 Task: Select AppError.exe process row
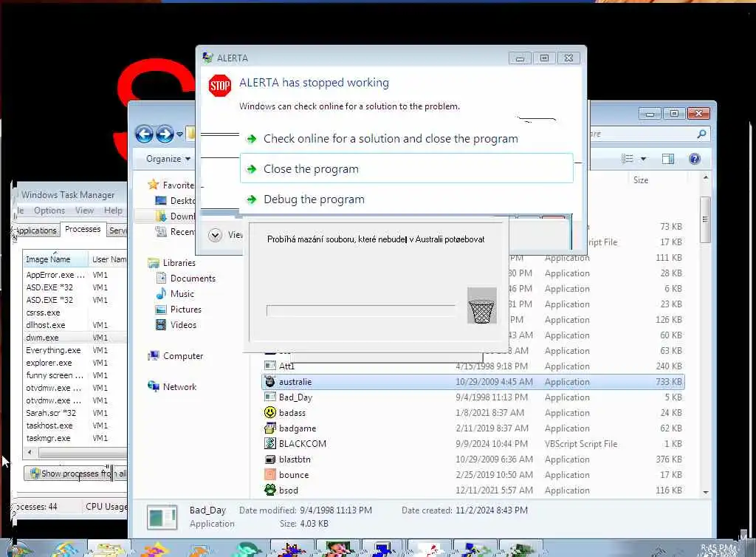pos(76,275)
